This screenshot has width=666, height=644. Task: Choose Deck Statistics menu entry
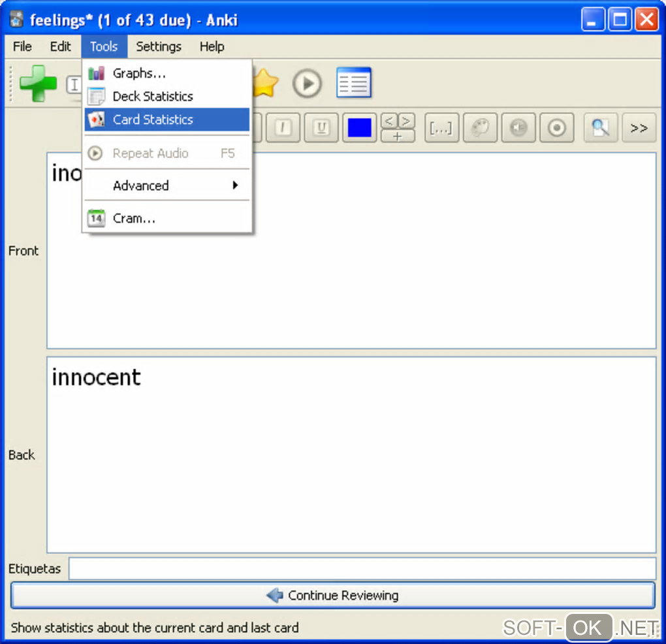click(x=167, y=97)
